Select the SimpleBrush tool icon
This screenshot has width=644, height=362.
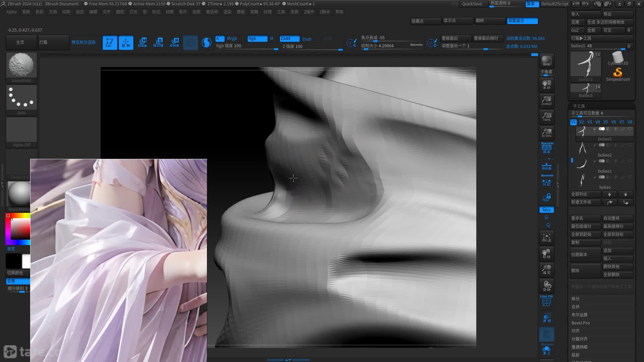[x=618, y=74]
